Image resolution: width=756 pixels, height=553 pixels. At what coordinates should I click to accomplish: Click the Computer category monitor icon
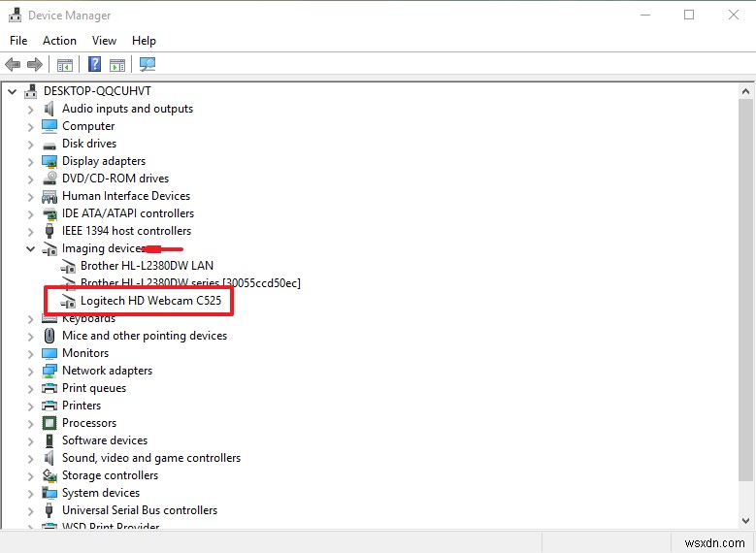point(49,126)
